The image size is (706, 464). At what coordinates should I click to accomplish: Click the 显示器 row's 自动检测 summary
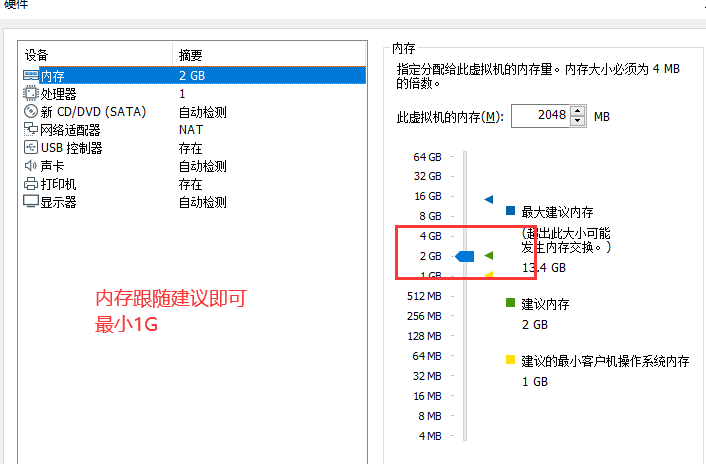click(x=203, y=202)
